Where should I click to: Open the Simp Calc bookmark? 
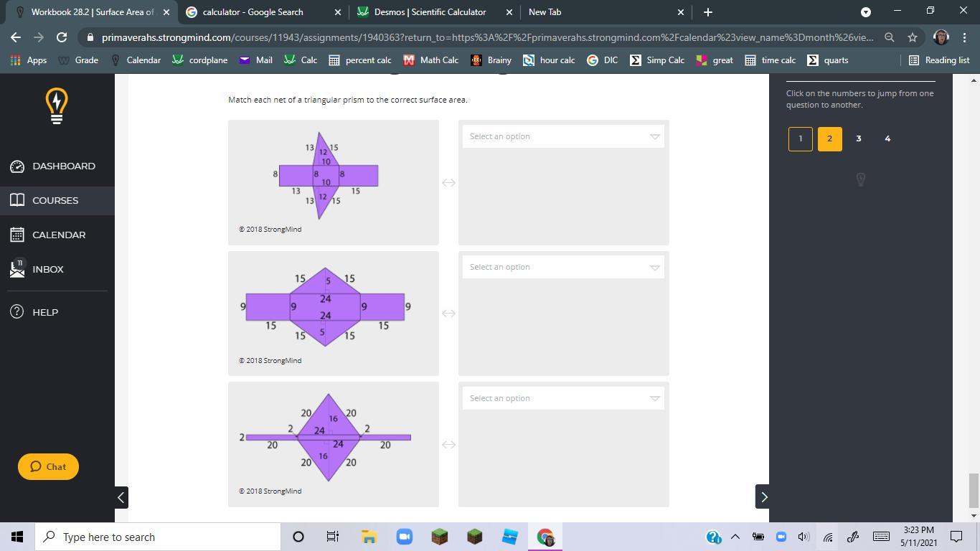[657, 60]
